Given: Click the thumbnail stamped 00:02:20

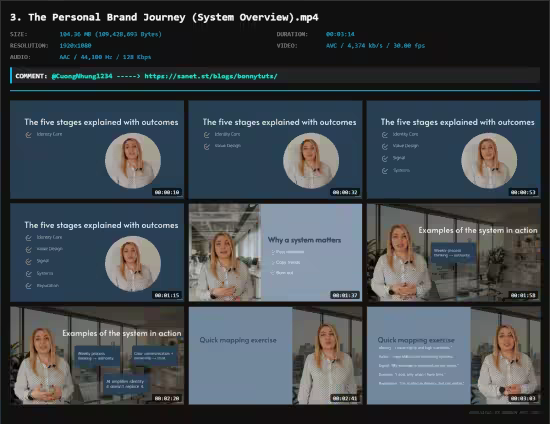Looking at the screenshot, I should pyautogui.click(x=97, y=356).
